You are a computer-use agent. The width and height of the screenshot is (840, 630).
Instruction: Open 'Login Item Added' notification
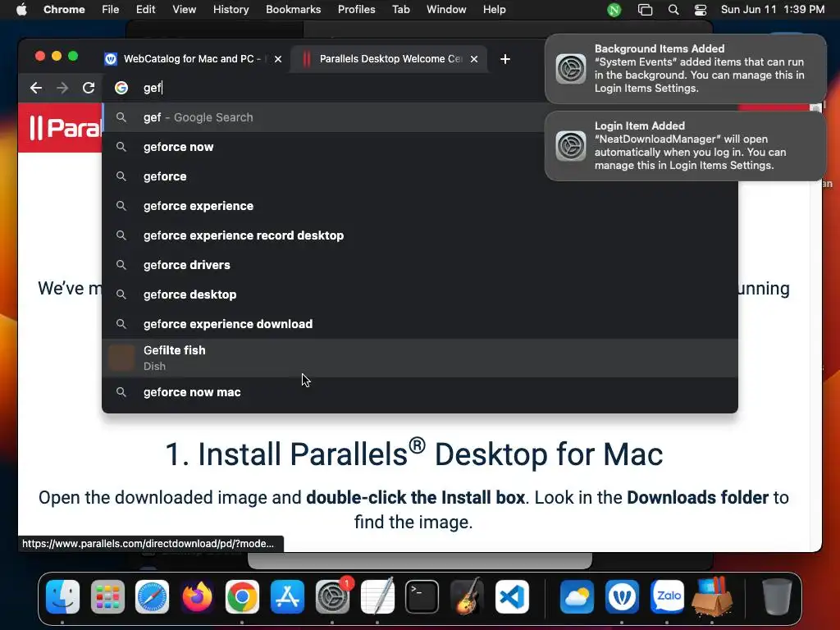click(x=685, y=146)
